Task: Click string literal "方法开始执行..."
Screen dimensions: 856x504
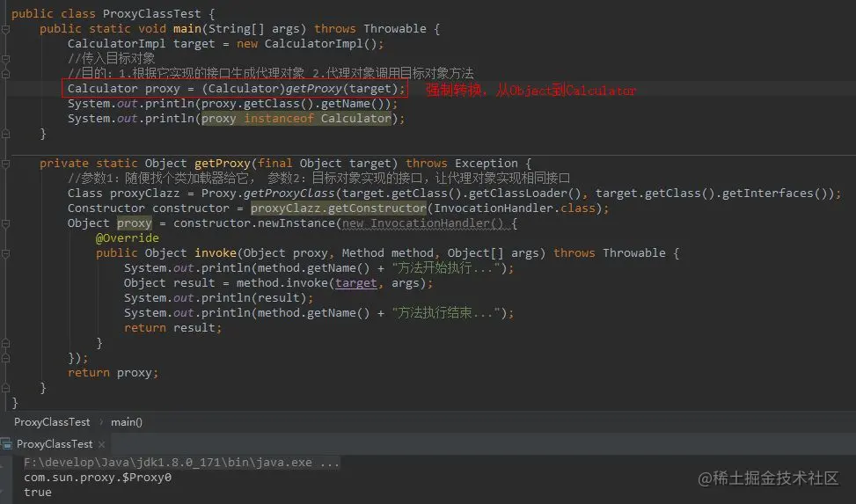Action: click(x=446, y=268)
